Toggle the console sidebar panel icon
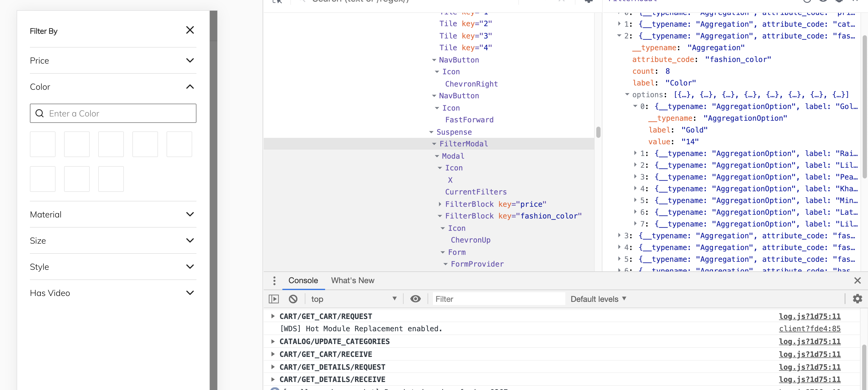This screenshot has height=390, width=868. (x=274, y=299)
